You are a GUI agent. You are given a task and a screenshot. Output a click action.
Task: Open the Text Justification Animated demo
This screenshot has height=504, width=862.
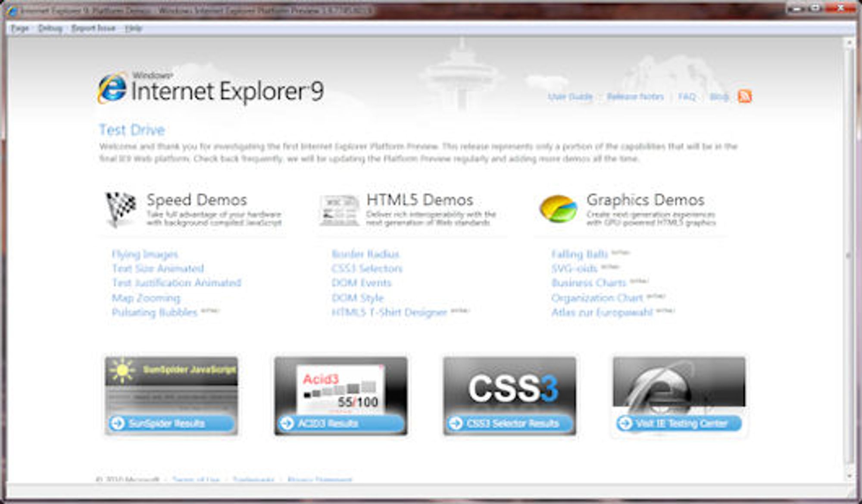(177, 283)
